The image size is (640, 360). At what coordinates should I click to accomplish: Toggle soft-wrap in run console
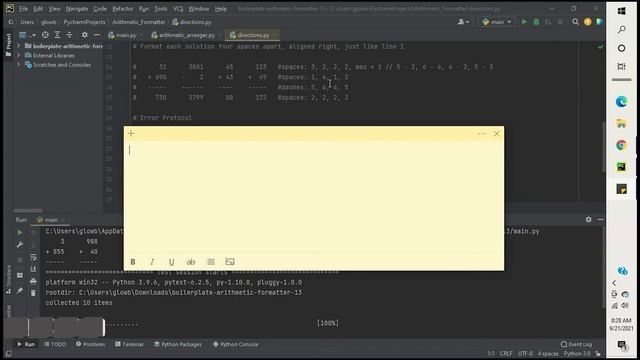click(33, 257)
